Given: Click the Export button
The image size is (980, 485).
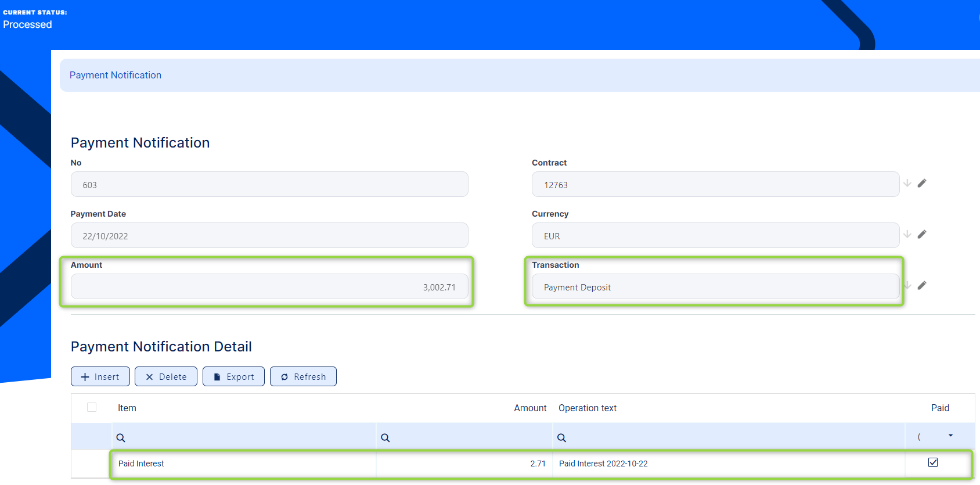Looking at the screenshot, I should 233,377.
